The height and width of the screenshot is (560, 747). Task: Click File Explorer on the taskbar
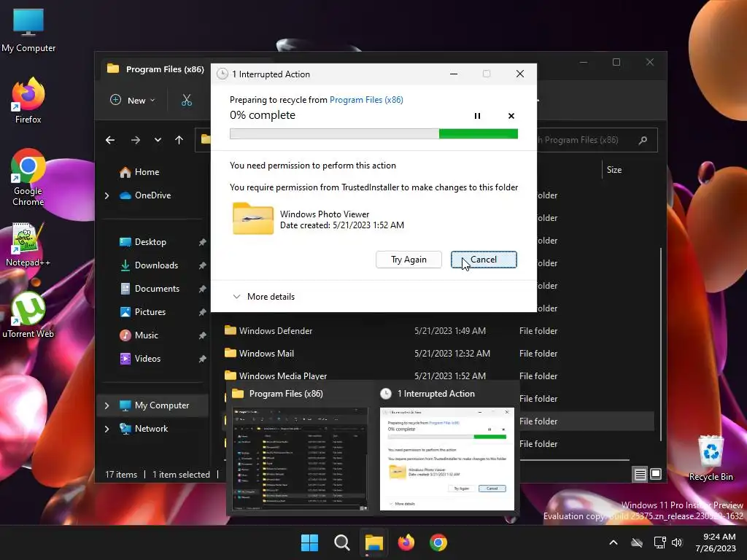(x=374, y=542)
